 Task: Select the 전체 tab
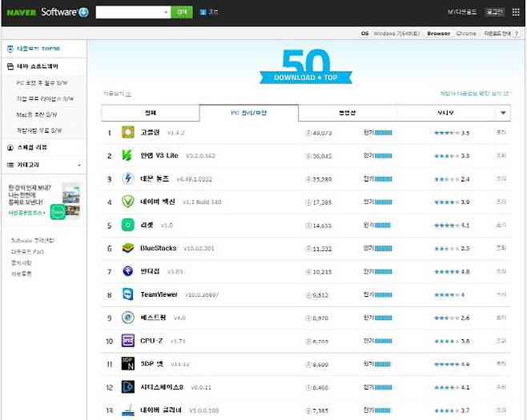[x=151, y=113]
